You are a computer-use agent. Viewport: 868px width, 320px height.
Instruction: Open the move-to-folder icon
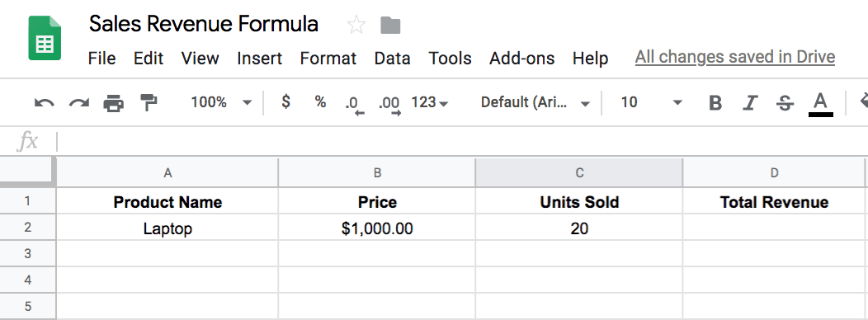(x=391, y=25)
